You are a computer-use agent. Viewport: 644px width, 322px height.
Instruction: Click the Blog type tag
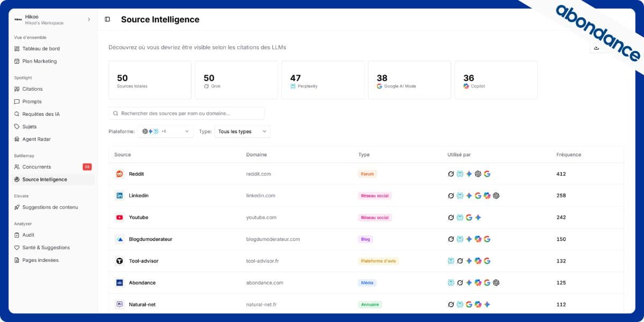coord(365,239)
